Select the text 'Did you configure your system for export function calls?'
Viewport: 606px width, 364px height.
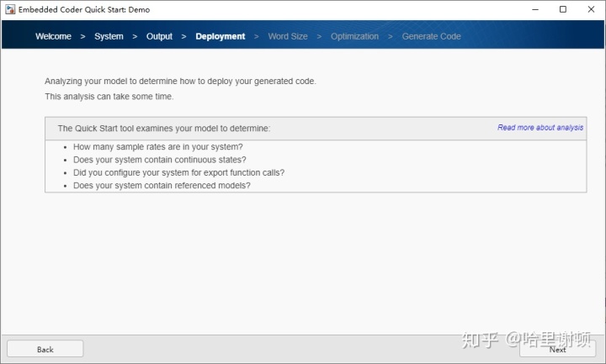pos(179,172)
